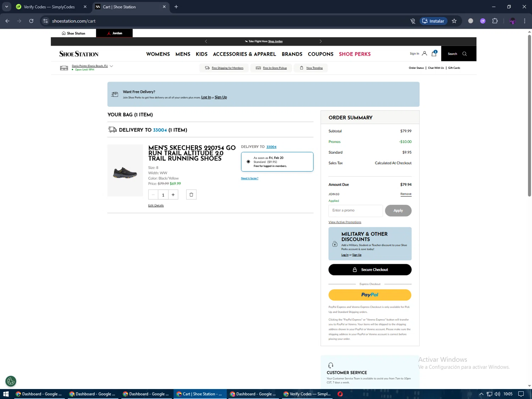This screenshot has width=532, height=399.
Task: Open View Active Promotions link
Action: tap(345, 222)
